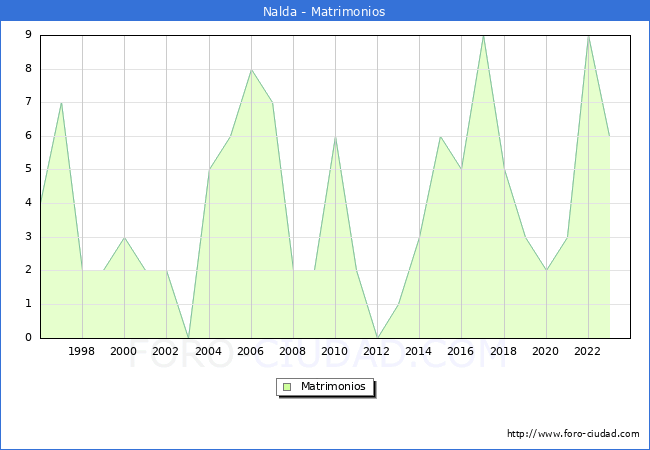The width and height of the screenshot is (650, 450).
Task: Click the y-axis label 6
Action: 28,135
